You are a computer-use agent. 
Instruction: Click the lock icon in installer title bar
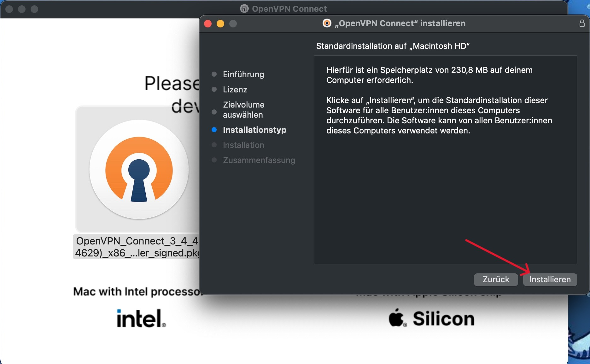pos(582,23)
